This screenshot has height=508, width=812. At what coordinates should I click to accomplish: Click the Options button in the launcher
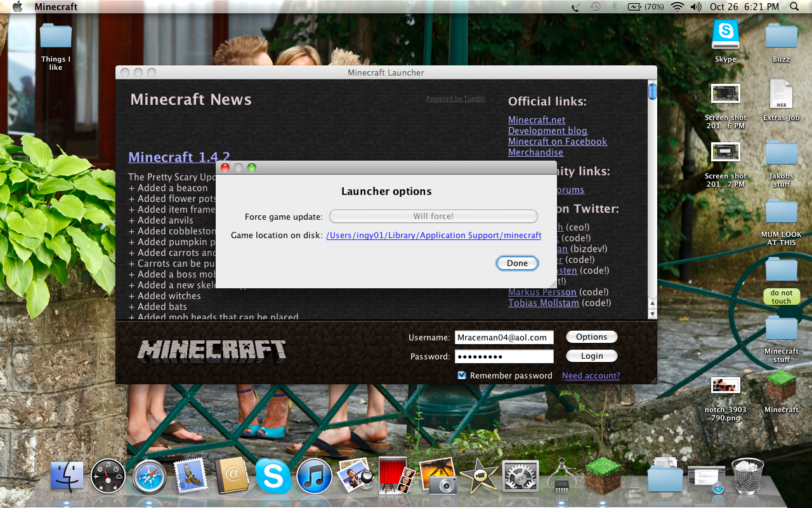(x=592, y=337)
